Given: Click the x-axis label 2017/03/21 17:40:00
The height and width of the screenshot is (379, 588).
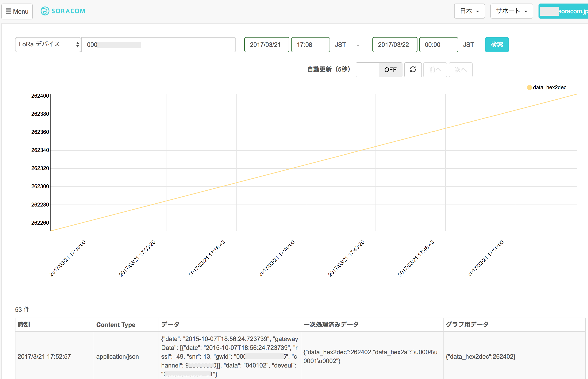Looking at the screenshot, I should point(277,258).
